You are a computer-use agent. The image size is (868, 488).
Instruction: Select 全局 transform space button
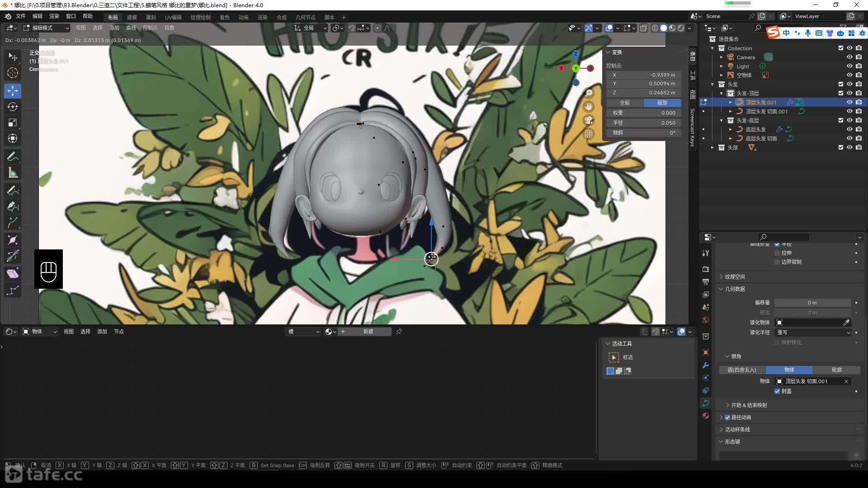[x=624, y=103]
